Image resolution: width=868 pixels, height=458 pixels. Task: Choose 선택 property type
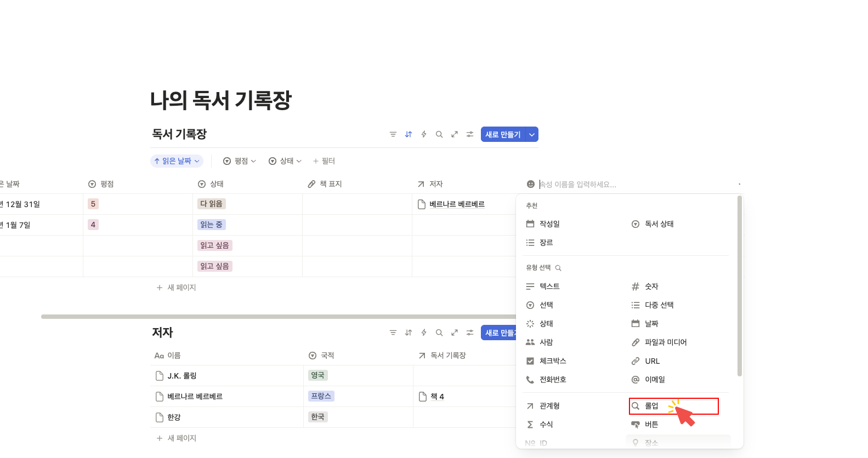(573, 305)
